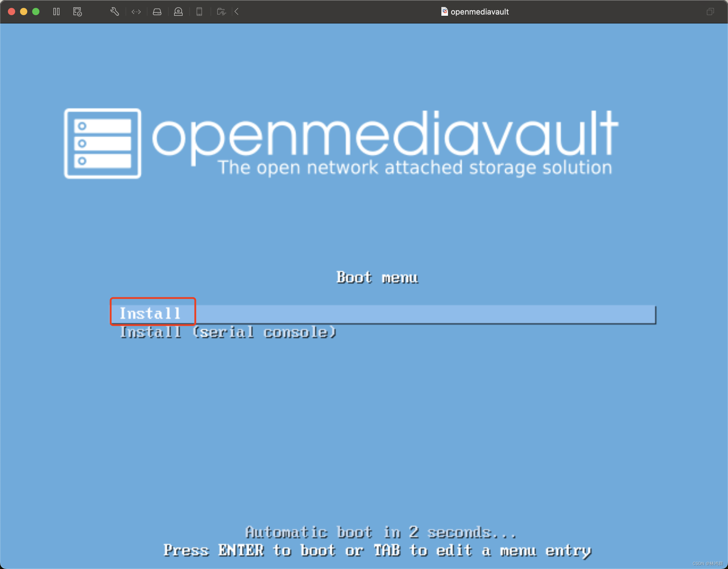Collapse toolbar with left chevron
Viewport: 728px width, 569px height.
(237, 12)
